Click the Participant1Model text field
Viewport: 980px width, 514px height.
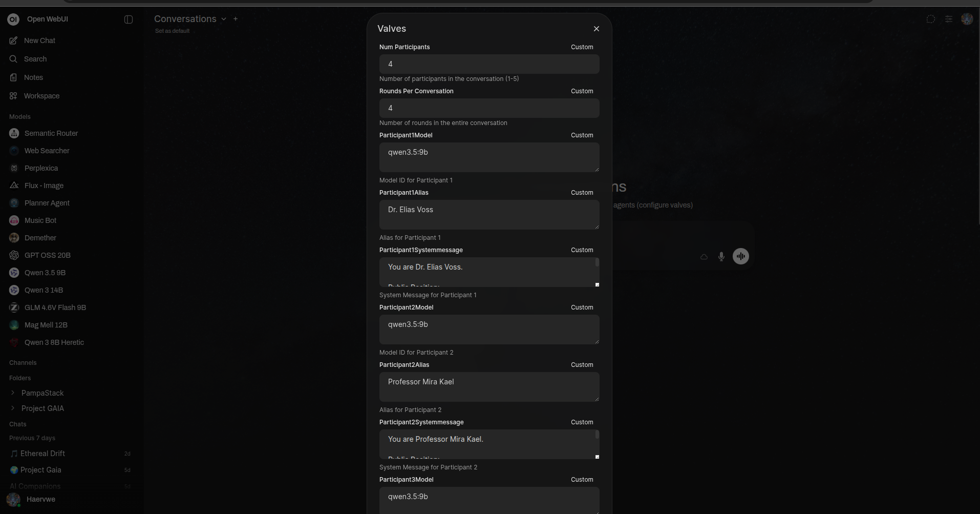pyautogui.click(x=488, y=157)
